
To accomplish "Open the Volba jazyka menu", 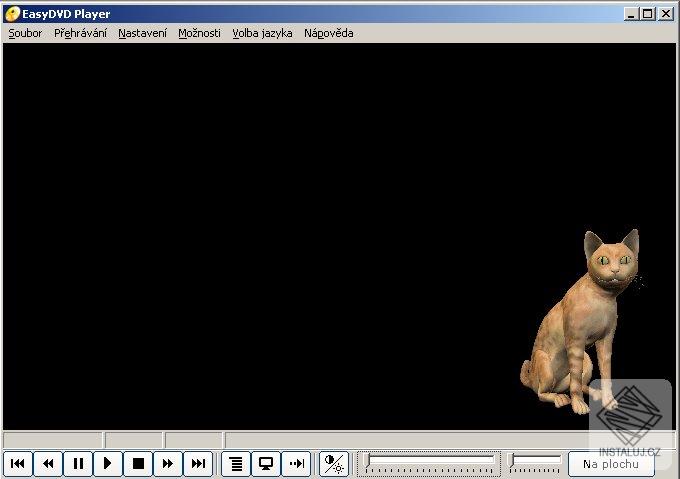I will point(262,33).
